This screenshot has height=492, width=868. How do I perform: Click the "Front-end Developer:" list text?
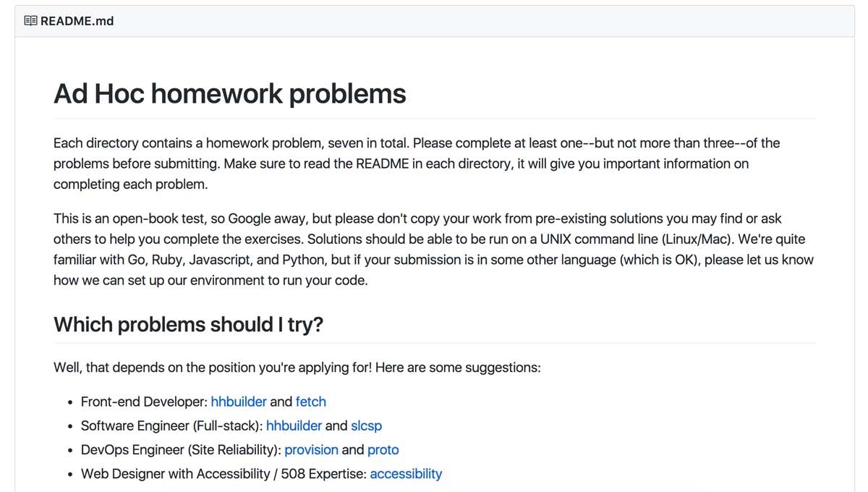[144, 402]
